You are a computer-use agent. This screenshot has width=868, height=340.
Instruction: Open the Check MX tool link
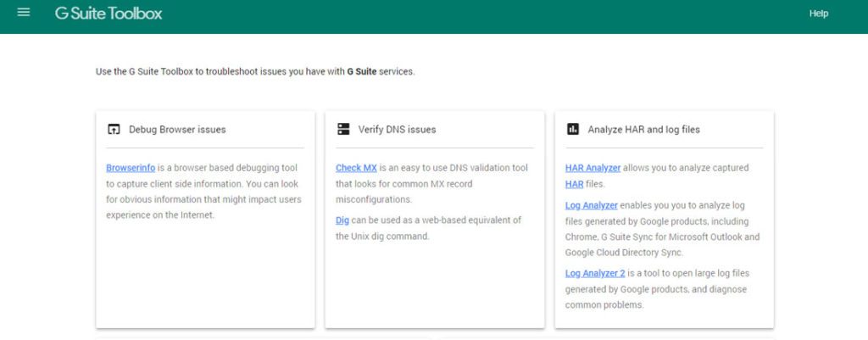click(x=356, y=168)
